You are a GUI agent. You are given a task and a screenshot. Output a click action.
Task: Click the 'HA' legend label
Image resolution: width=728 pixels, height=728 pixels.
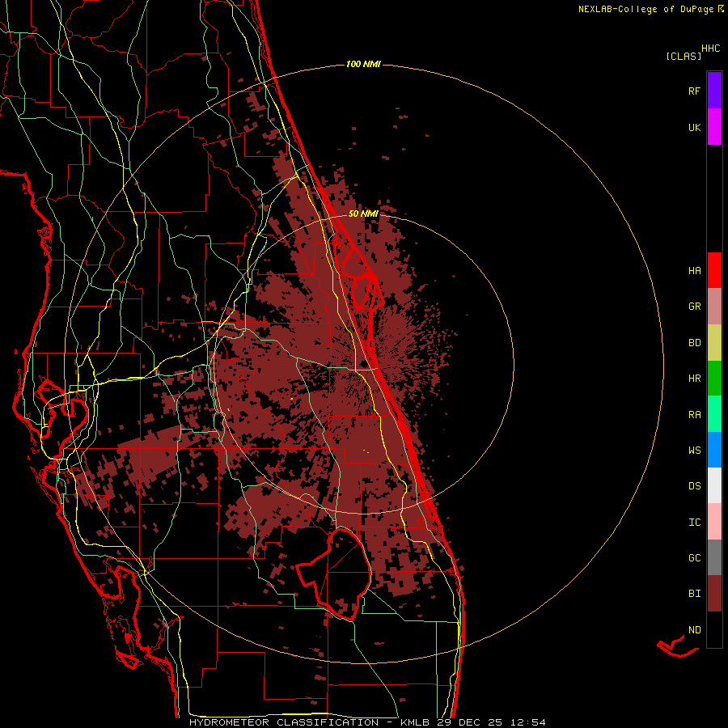coord(694,271)
